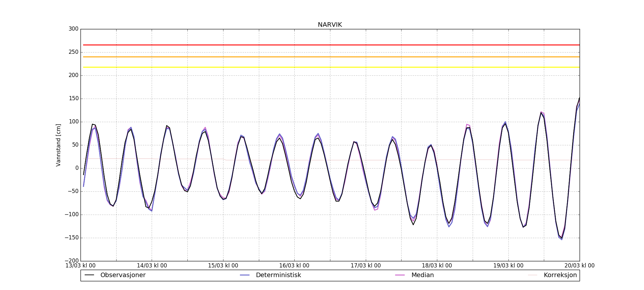This screenshot has width=644, height=290.
Task: Click the faint Korreksjon legend line swatch
Action: (533, 275)
